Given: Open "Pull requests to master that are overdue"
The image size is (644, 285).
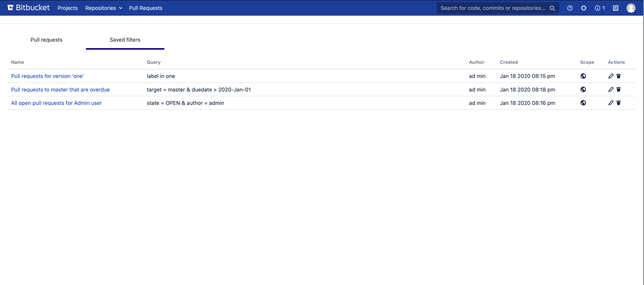Looking at the screenshot, I should (60, 90).
